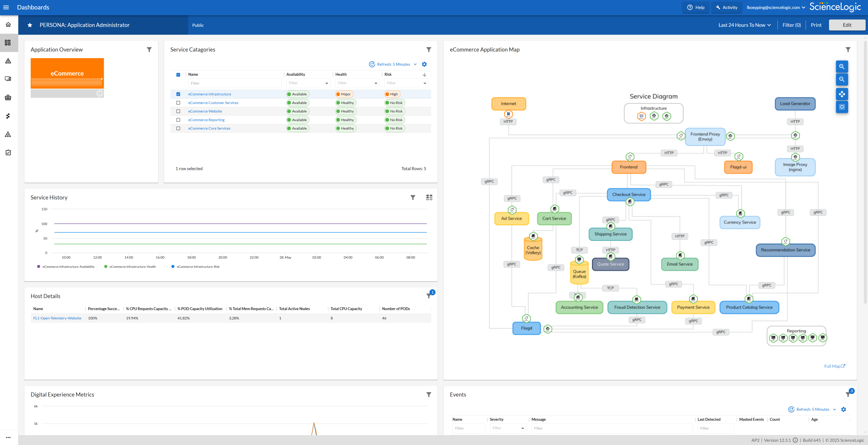Image resolution: width=868 pixels, height=445 pixels.
Task: Open the Last 24 Hours To Now selector
Action: pos(745,25)
